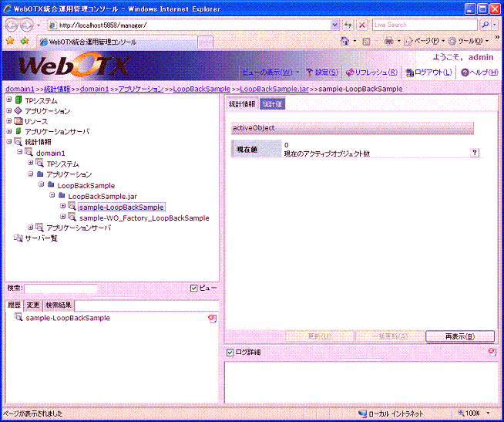
Task: Open the 検索結果 tab
Action: (x=58, y=306)
